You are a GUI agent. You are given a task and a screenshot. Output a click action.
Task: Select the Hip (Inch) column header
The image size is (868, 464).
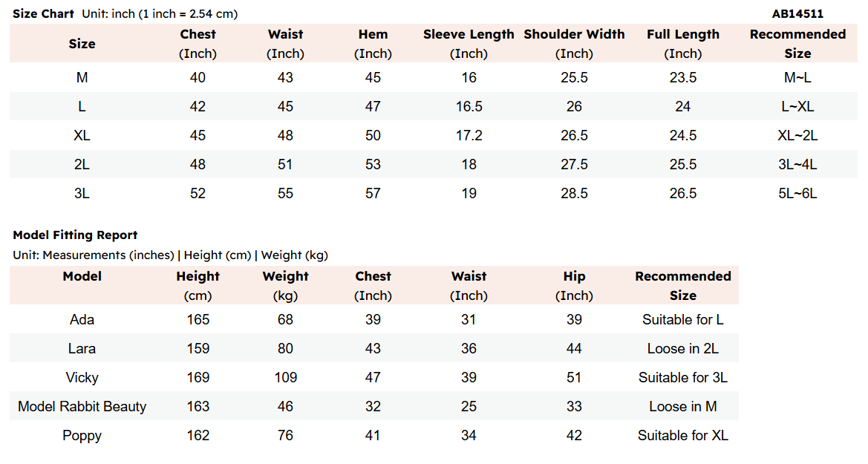click(574, 286)
